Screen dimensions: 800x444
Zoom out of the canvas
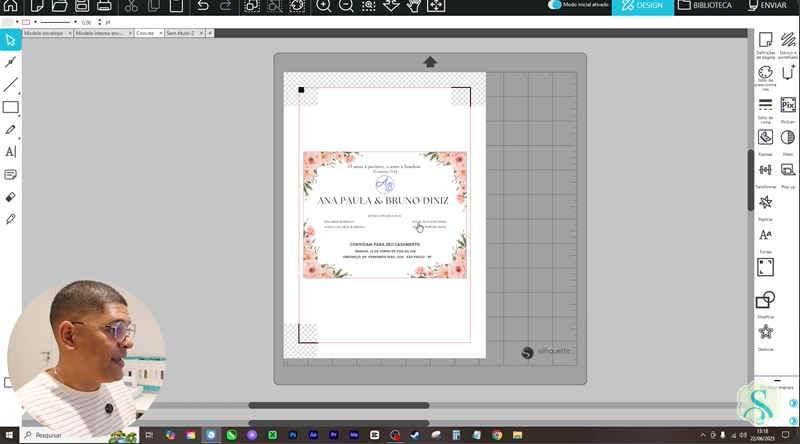point(346,6)
